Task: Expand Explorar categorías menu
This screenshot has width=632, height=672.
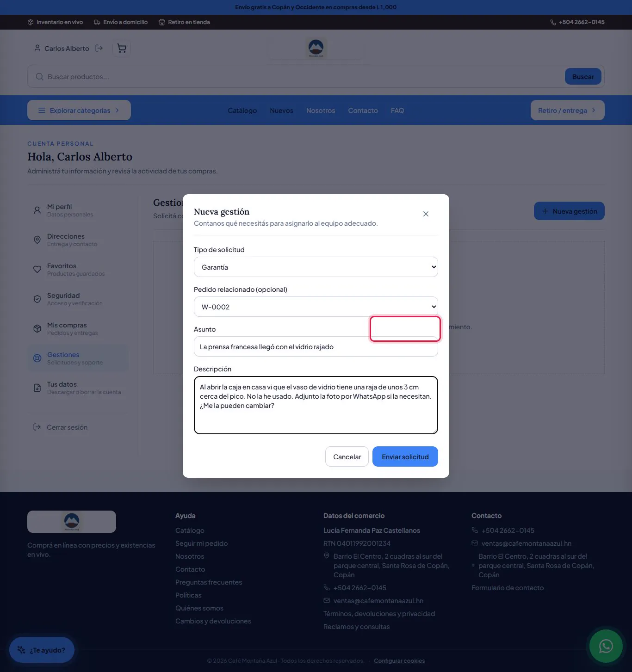Action: pyautogui.click(x=79, y=110)
